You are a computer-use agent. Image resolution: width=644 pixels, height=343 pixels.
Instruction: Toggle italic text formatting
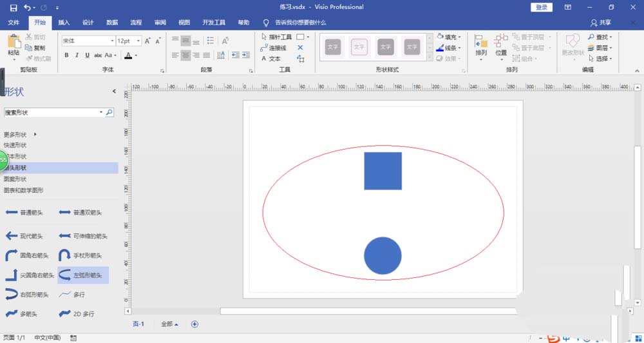[x=77, y=55]
